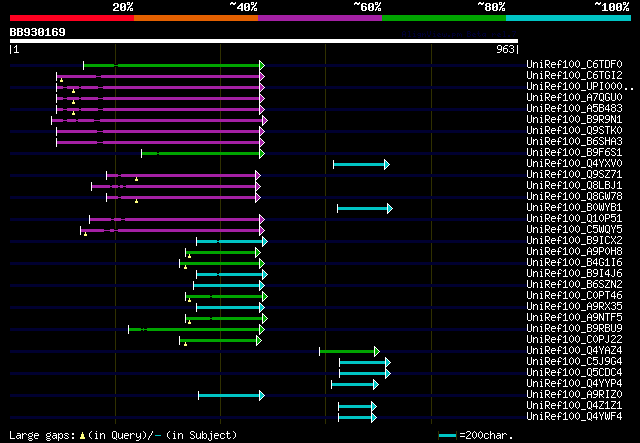
Task: Click label UniRef100_C0PJ22
Action: click(x=574, y=340)
